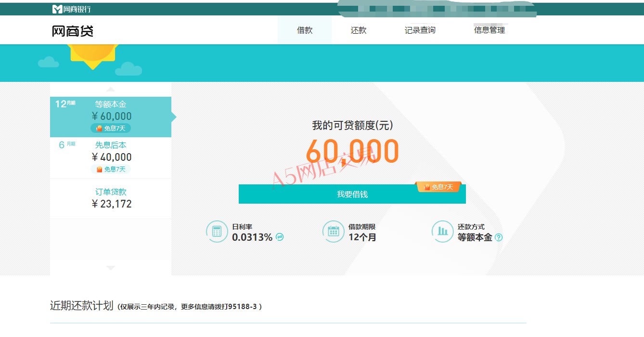Select the 订单贷款 ¥23,172 option

[111, 199]
